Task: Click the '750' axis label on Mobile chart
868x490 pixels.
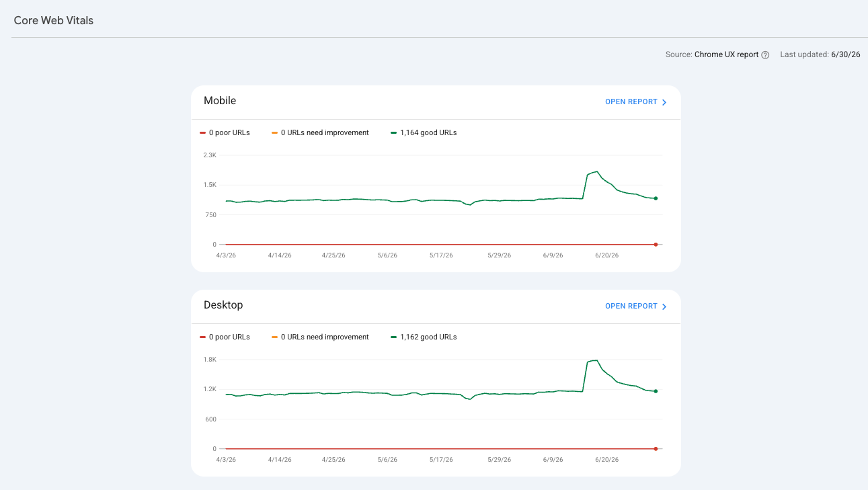Action: tap(211, 215)
